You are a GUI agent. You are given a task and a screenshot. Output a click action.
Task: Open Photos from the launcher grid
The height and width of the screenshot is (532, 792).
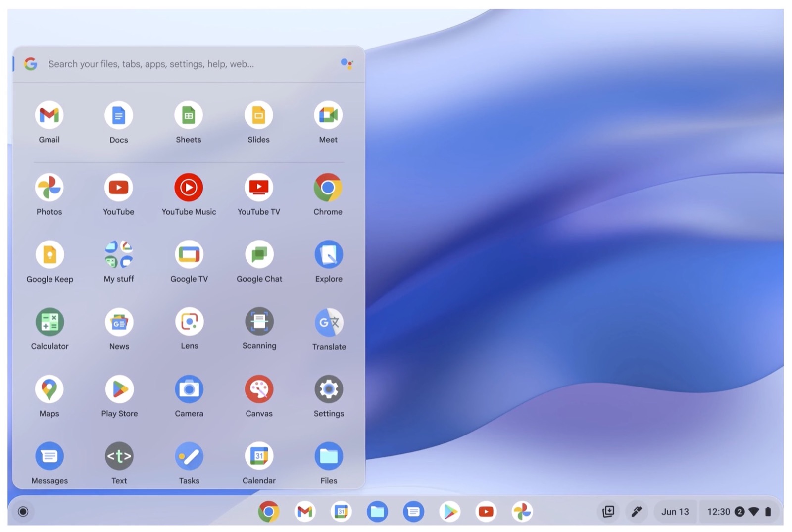coord(49,188)
